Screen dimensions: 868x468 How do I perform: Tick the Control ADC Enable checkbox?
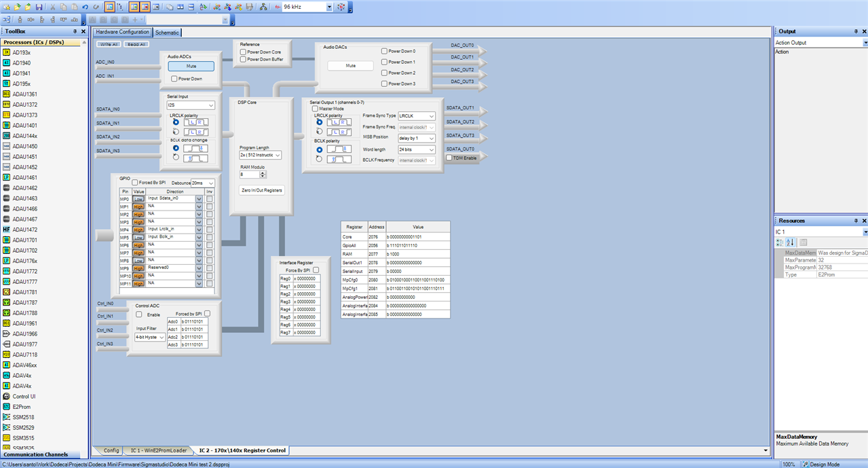(x=139, y=314)
